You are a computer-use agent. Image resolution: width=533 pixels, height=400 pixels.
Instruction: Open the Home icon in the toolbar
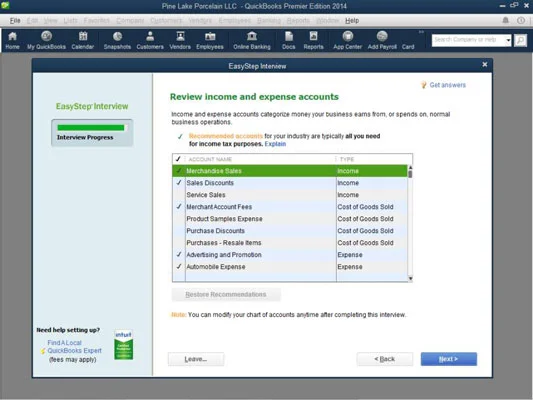13,40
